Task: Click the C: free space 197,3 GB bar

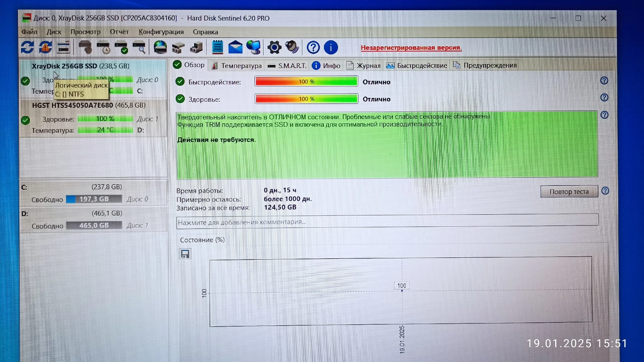Action: [94, 199]
